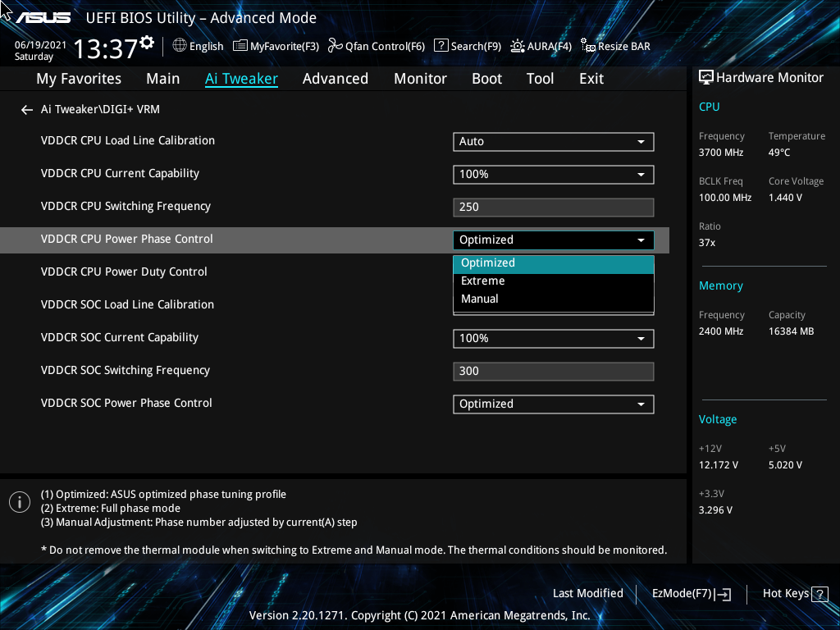This screenshot has height=630, width=840.
Task: Click the Resize BAR icon
Action: tap(615, 46)
